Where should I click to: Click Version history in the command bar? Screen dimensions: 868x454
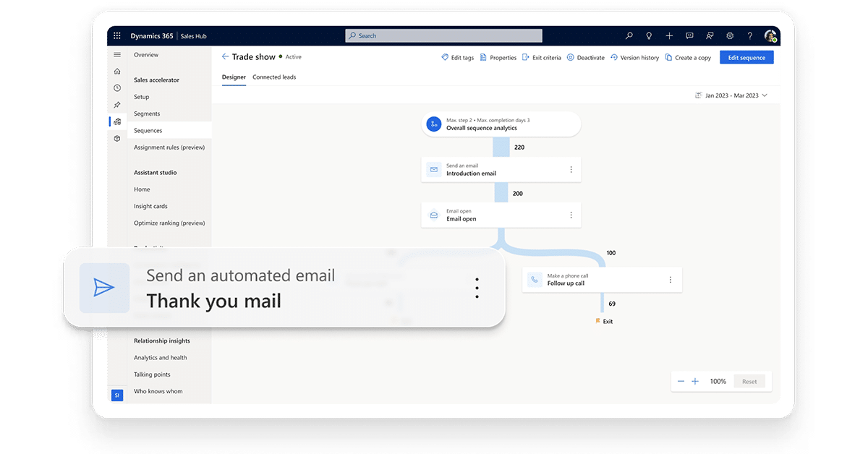[x=634, y=58]
